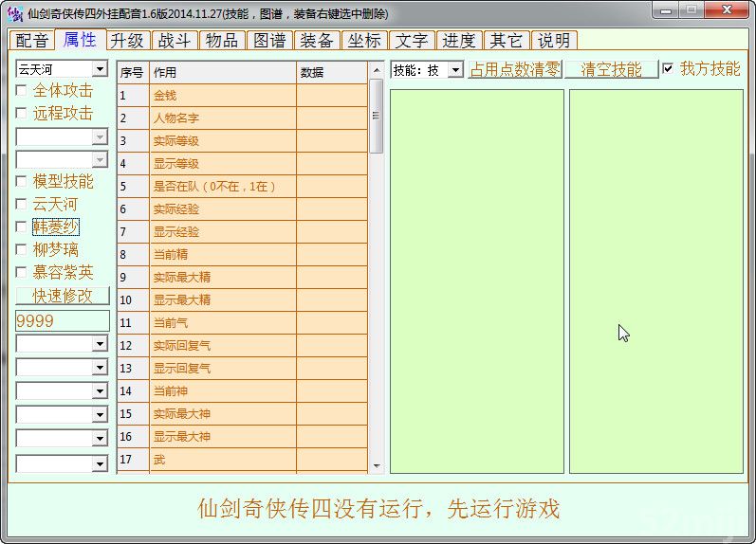Viewport: 756px width, 544px height.
Task: Expand the dropdown below the 9999 field
Action: point(100,344)
